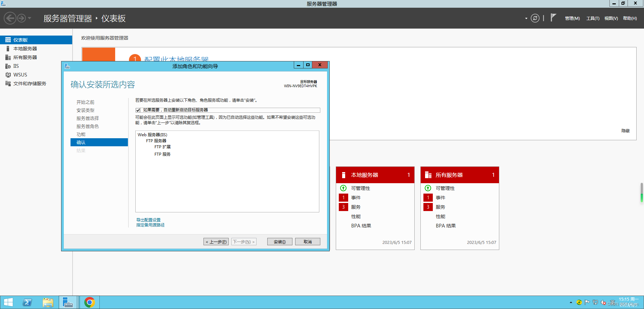This screenshot has width=644, height=309.
Task: Click the wizard title bar icon
Action: tap(67, 66)
